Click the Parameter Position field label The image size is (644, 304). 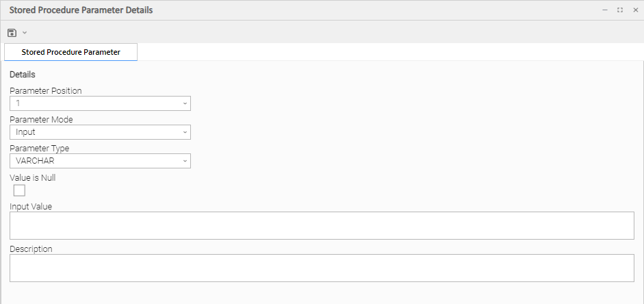coord(45,90)
